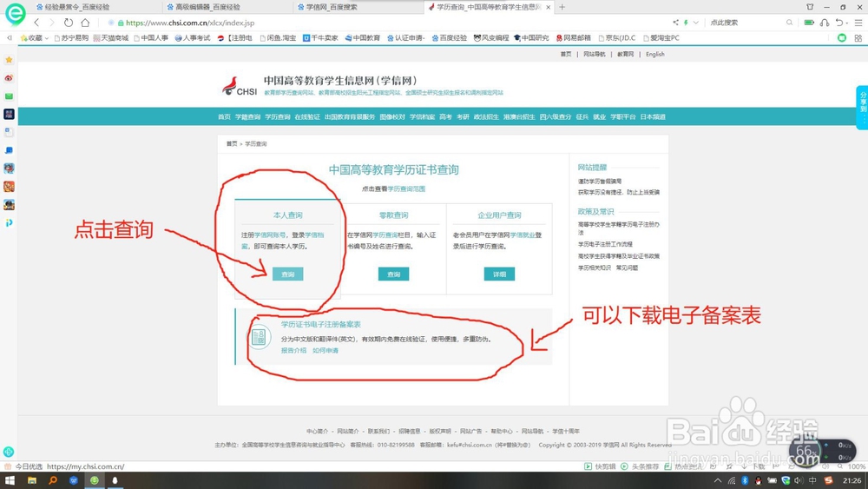Open 学历证书电子注册备案表 heading link
This screenshot has width=868, height=489.
(320, 325)
